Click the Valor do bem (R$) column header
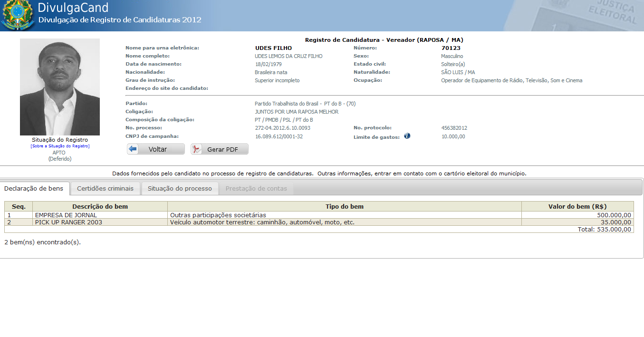 click(x=577, y=206)
